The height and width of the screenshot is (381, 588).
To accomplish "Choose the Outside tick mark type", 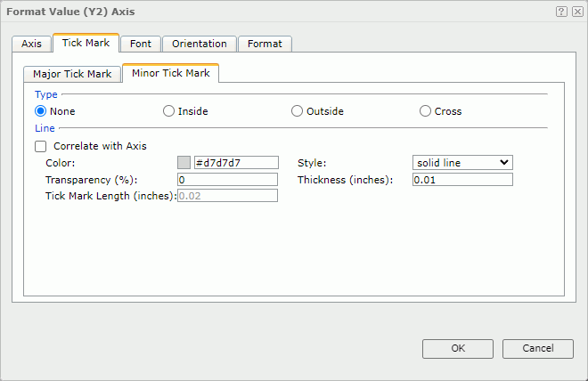I will pyautogui.click(x=297, y=111).
